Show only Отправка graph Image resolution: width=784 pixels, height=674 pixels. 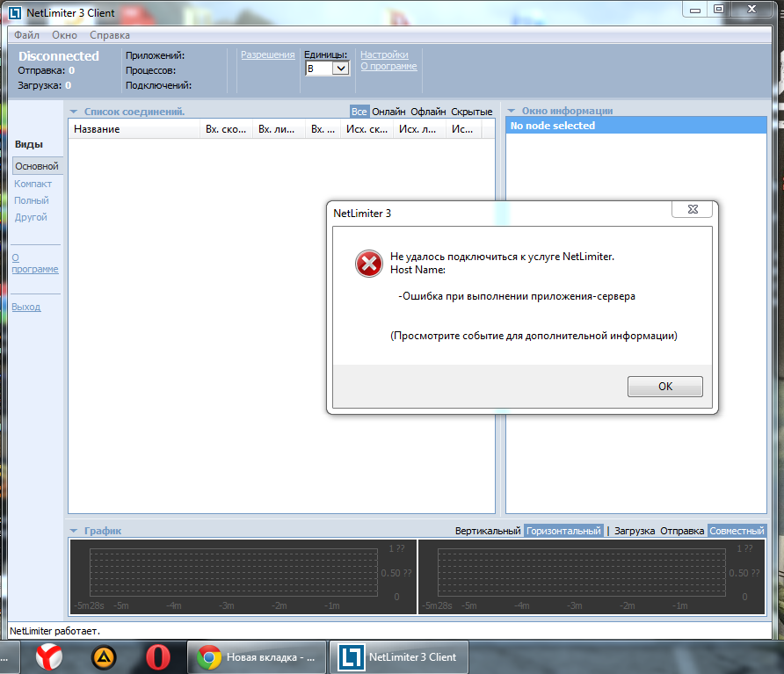pyautogui.click(x=682, y=531)
